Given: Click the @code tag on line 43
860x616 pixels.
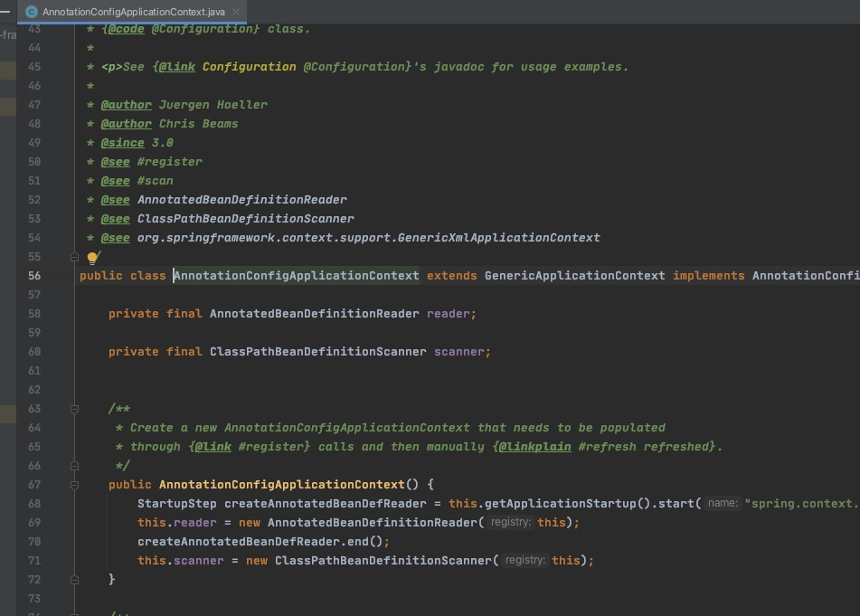Looking at the screenshot, I should (x=126, y=29).
